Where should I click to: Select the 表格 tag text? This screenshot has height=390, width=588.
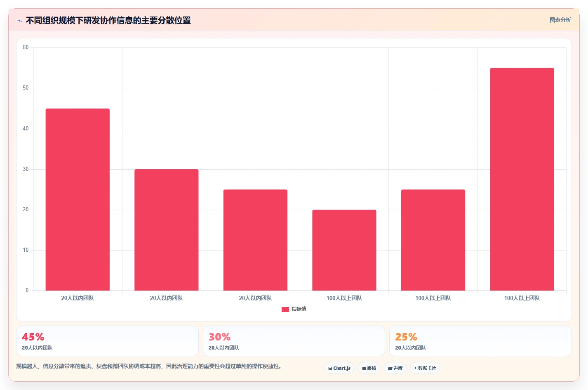pos(372,368)
